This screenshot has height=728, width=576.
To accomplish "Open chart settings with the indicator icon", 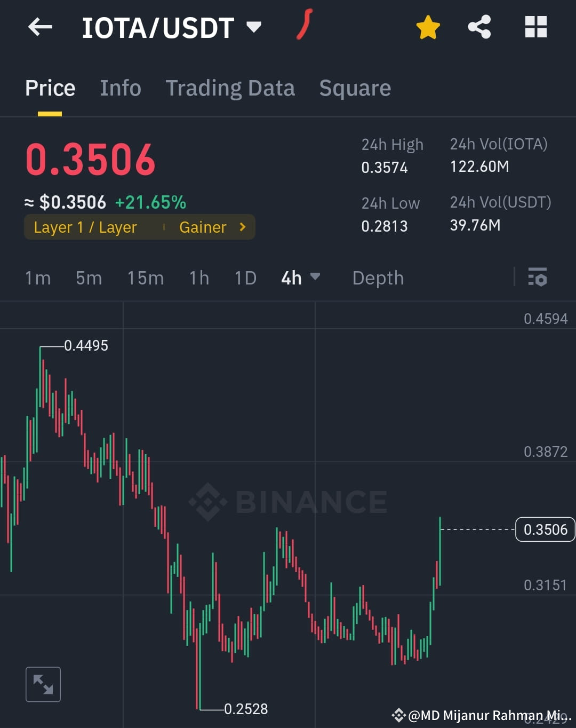I will (x=538, y=278).
